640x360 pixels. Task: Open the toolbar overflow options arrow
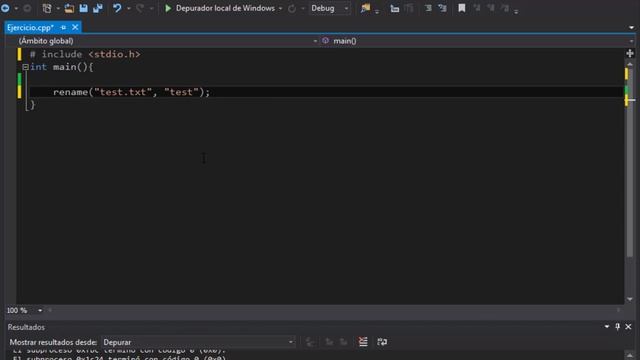(x=516, y=11)
